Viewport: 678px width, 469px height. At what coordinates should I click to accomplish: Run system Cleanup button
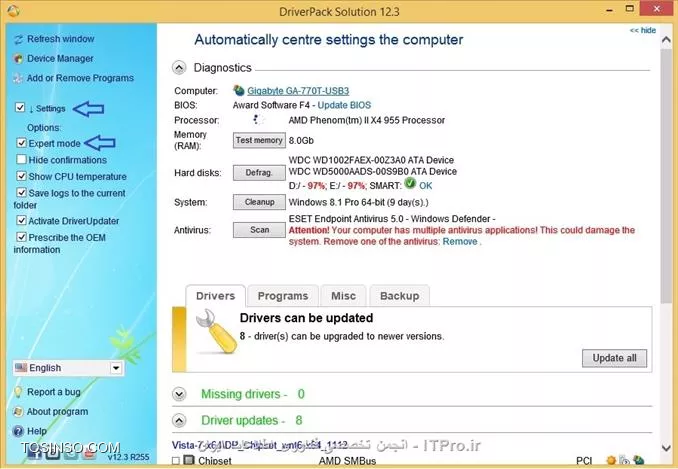(x=259, y=202)
